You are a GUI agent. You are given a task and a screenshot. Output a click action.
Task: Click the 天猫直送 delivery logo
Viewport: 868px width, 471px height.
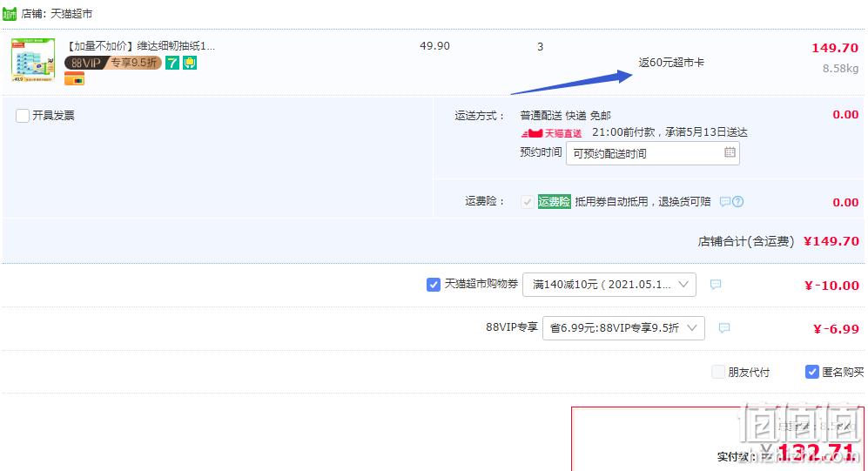(x=551, y=133)
